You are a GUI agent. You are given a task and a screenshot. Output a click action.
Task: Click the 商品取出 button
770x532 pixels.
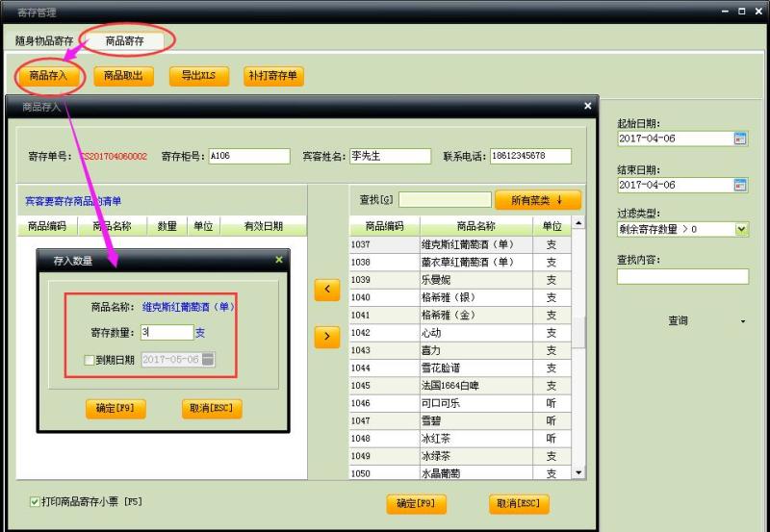(123, 76)
